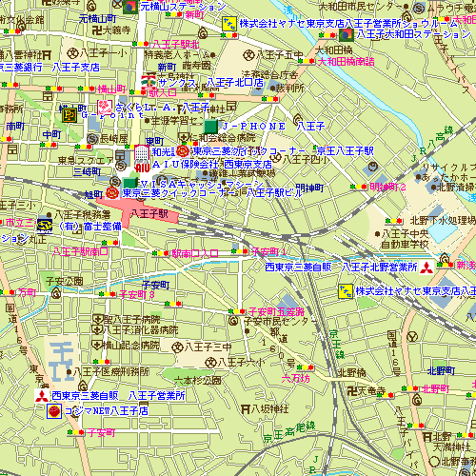Click the pink 八王子駅南口 label
Viewport: 476px width, 476px height.
click(x=81, y=251)
